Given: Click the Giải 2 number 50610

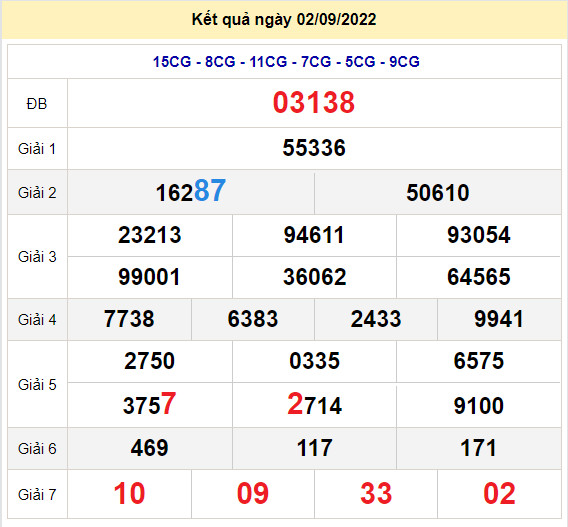Looking at the screenshot, I should 438,193.
